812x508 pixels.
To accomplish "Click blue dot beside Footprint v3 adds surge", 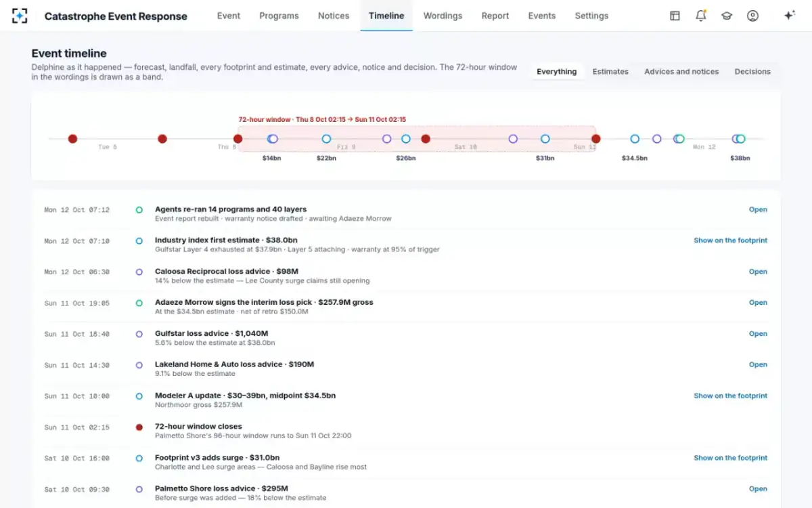I will (x=139, y=459).
